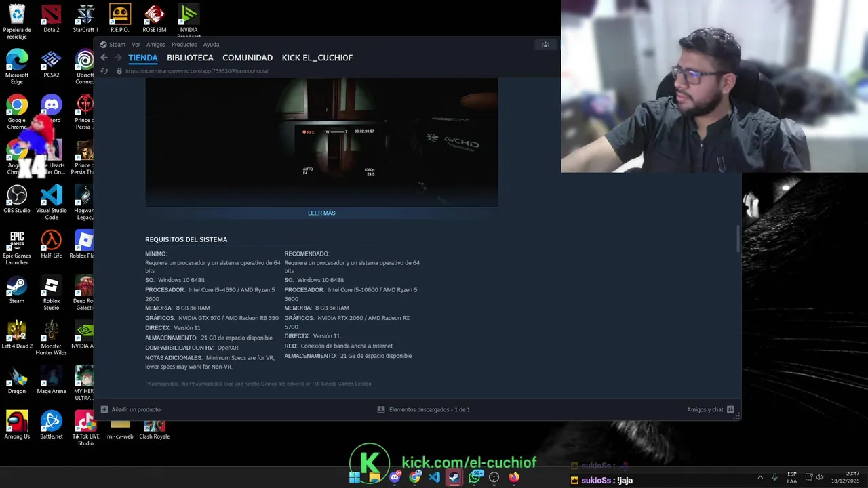Open the TikTok LIVE Studio shortcut
The width and height of the screenshot is (868, 488).
tap(85, 429)
